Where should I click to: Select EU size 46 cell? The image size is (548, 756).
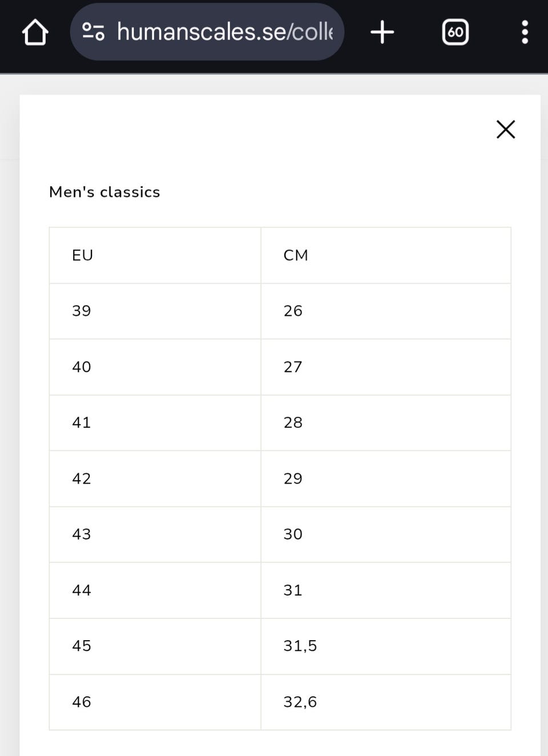pyautogui.click(x=82, y=702)
